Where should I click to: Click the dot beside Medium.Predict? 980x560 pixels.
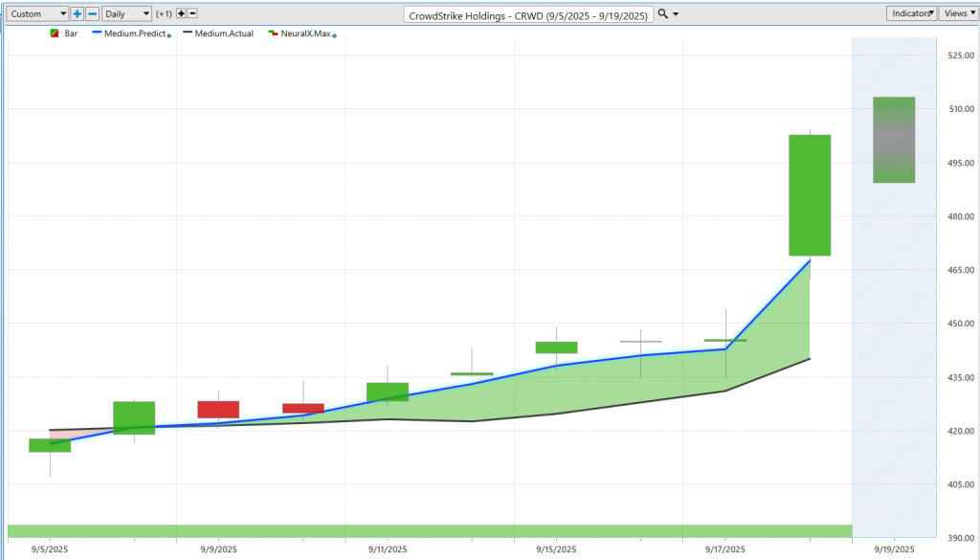pyautogui.click(x=169, y=34)
